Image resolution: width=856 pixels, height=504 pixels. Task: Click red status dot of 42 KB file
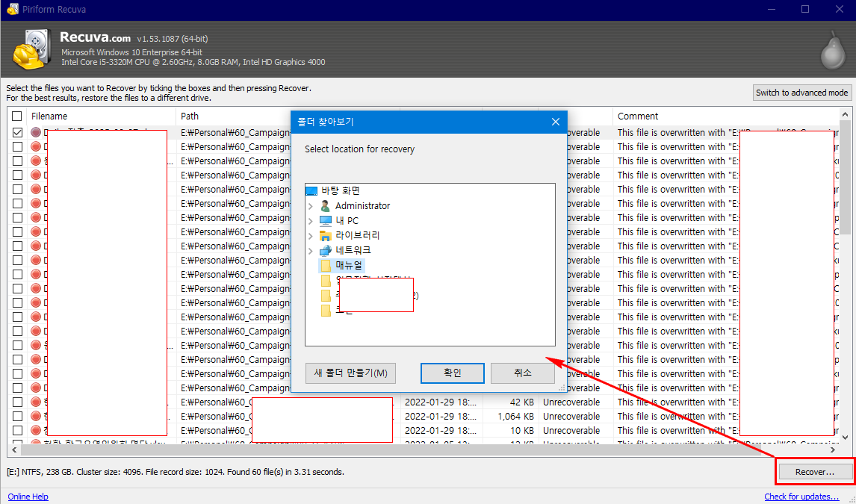[36, 402]
